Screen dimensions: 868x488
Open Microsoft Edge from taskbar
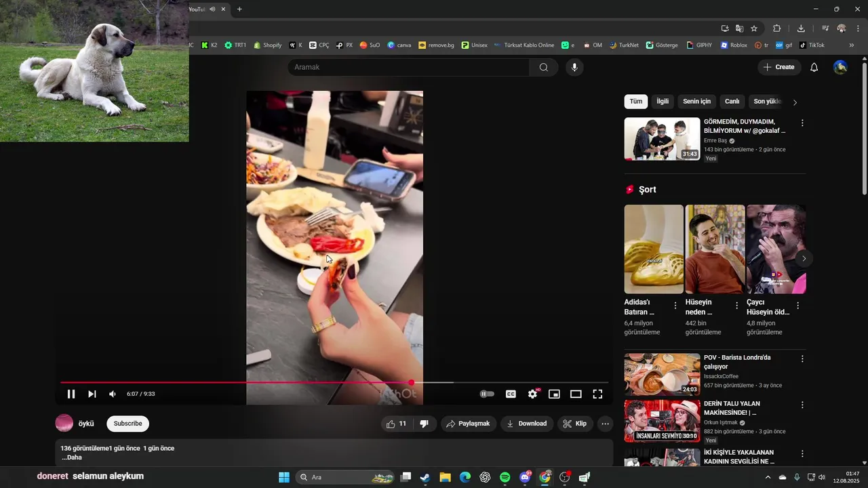coord(465,477)
